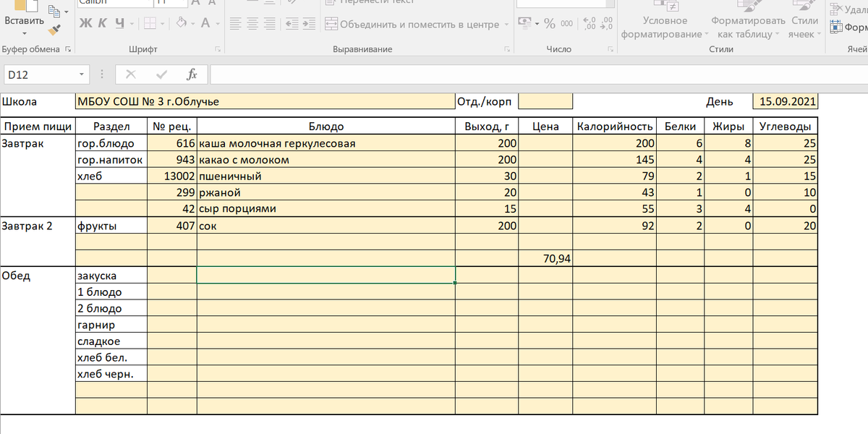Center text horizontally in cell

click(x=252, y=24)
